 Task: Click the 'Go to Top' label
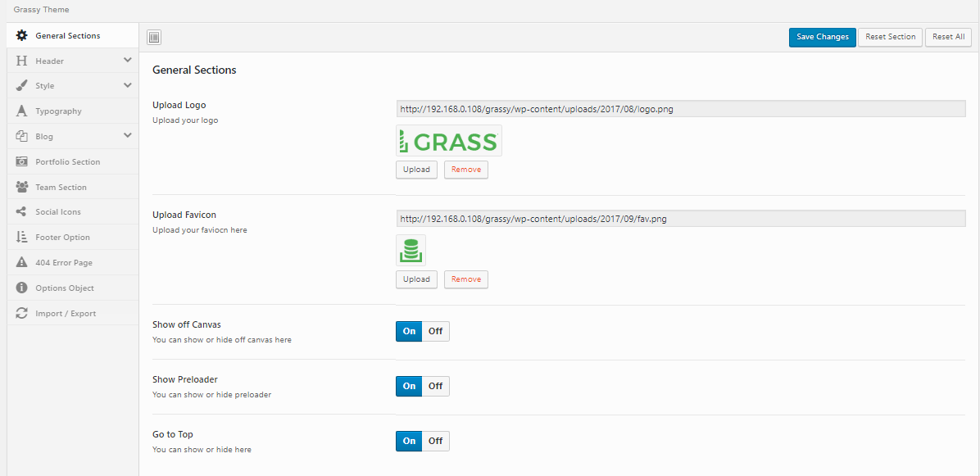pyautogui.click(x=173, y=434)
